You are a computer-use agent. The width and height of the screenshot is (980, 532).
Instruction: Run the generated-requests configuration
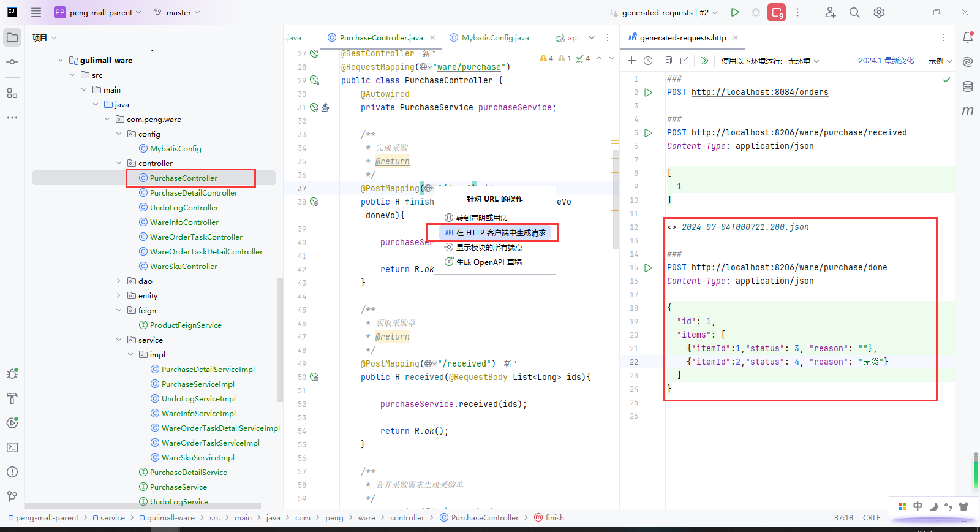[735, 12]
